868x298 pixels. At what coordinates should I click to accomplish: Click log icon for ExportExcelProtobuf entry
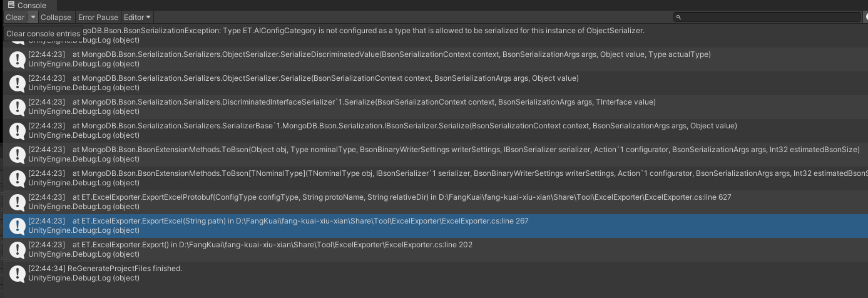pyautogui.click(x=17, y=202)
